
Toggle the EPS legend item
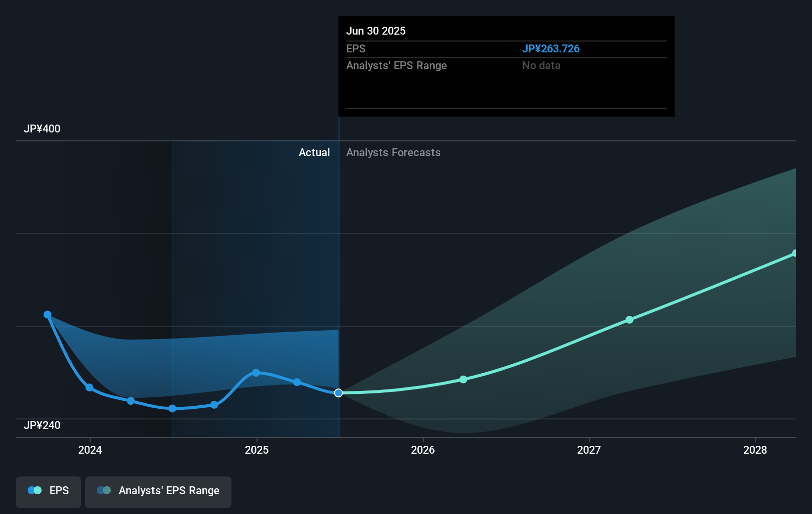click(48, 492)
